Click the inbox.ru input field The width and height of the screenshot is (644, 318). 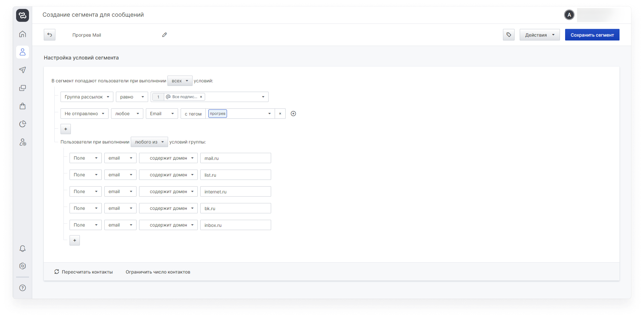[x=236, y=225]
